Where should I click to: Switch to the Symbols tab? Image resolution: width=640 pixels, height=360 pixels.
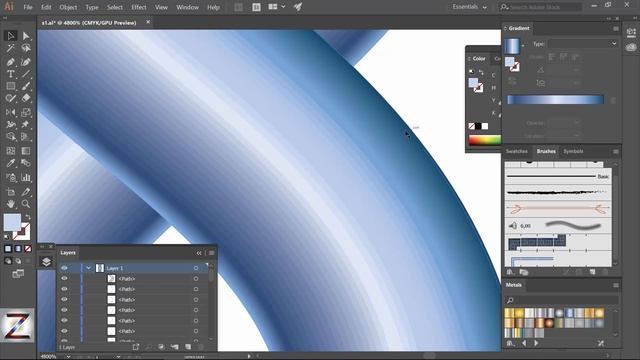[x=573, y=151]
